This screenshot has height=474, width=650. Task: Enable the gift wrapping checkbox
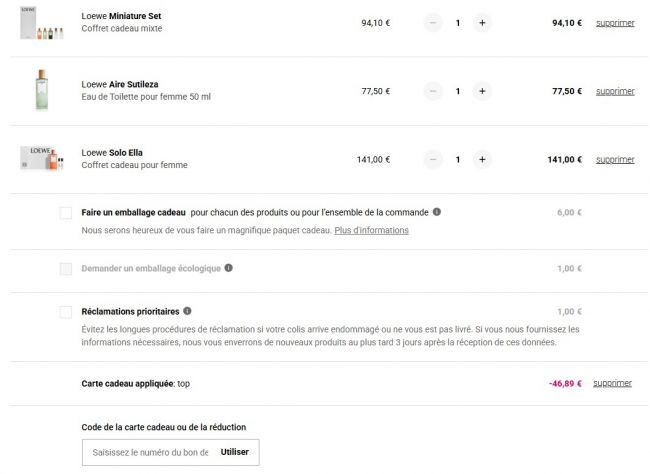[66, 213]
